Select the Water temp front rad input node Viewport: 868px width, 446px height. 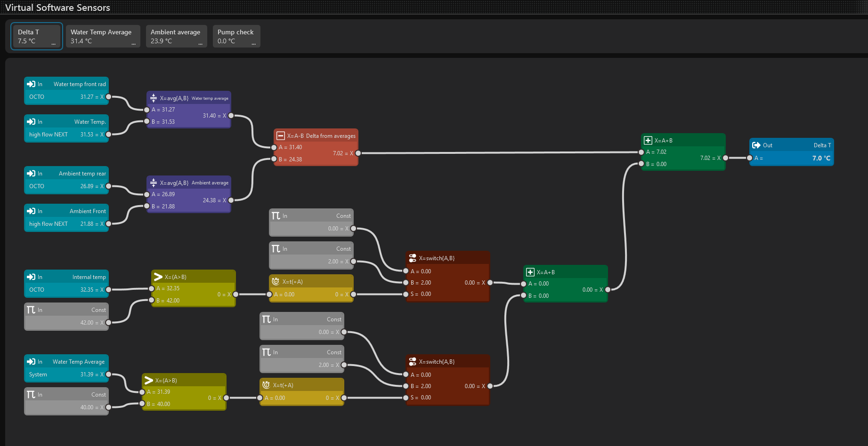pos(66,90)
